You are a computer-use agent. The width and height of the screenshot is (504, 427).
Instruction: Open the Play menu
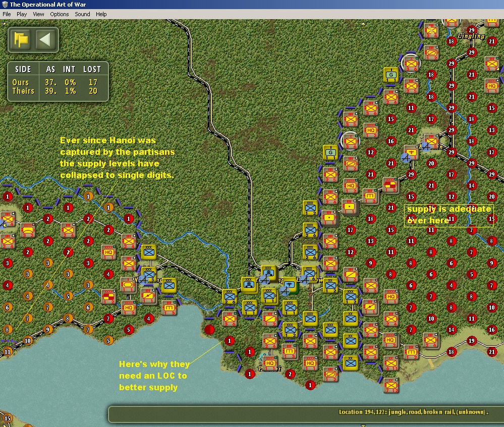[22, 14]
